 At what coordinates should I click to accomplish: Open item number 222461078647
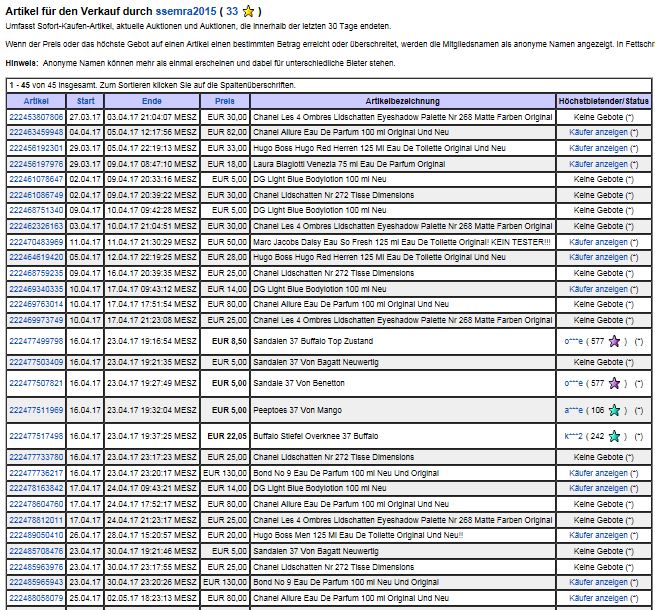tap(36, 180)
